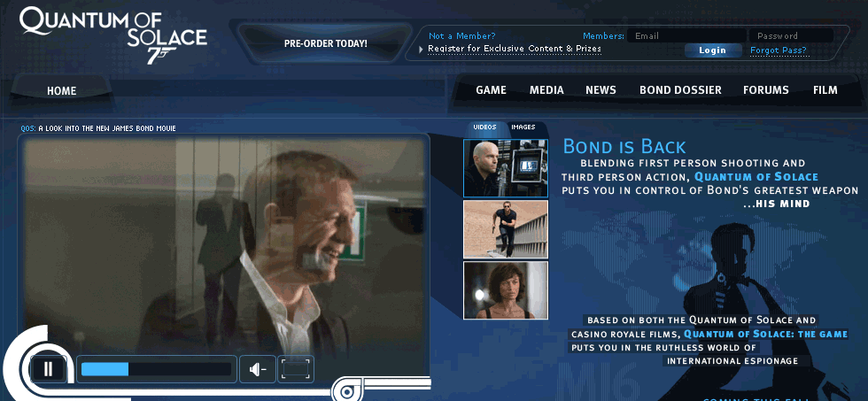Open the NEWS menu item
Image resolution: width=868 pixels, height=401 pixels.
601,90
